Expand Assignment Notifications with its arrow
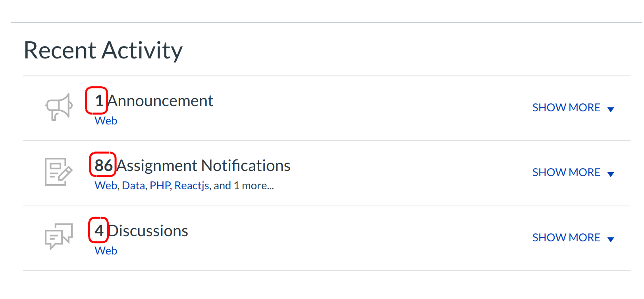This screenshot has height=299, width=644. (x=611, y=174)
